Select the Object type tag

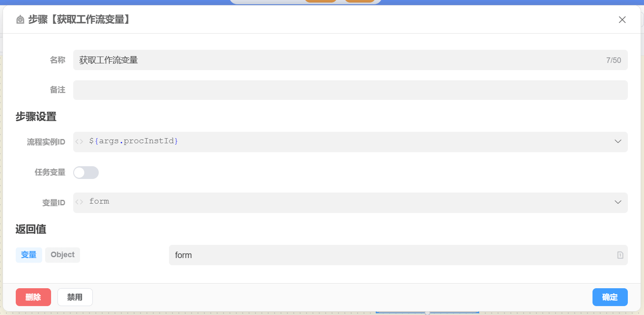coord(63,255)
